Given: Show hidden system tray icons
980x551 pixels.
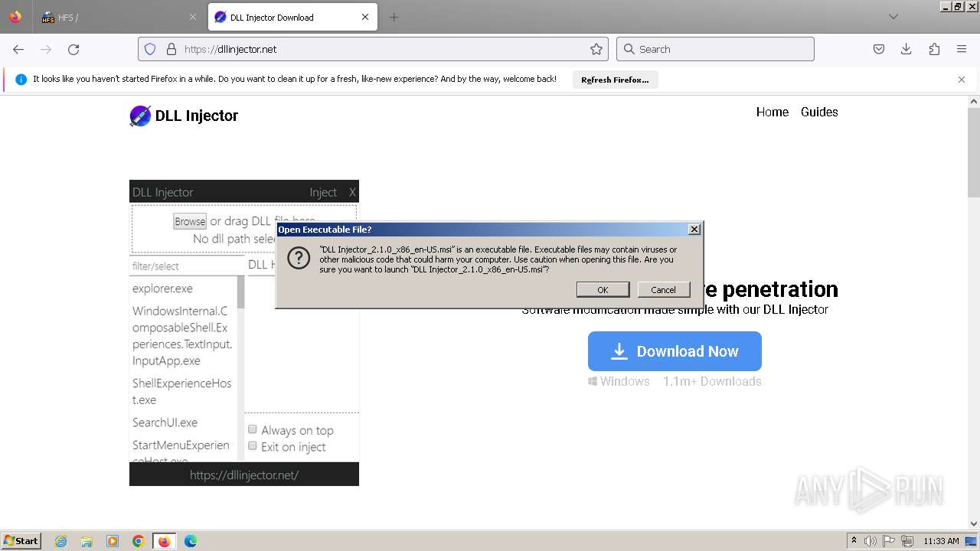Looking at the screenshot, I should tap(854, 540).
